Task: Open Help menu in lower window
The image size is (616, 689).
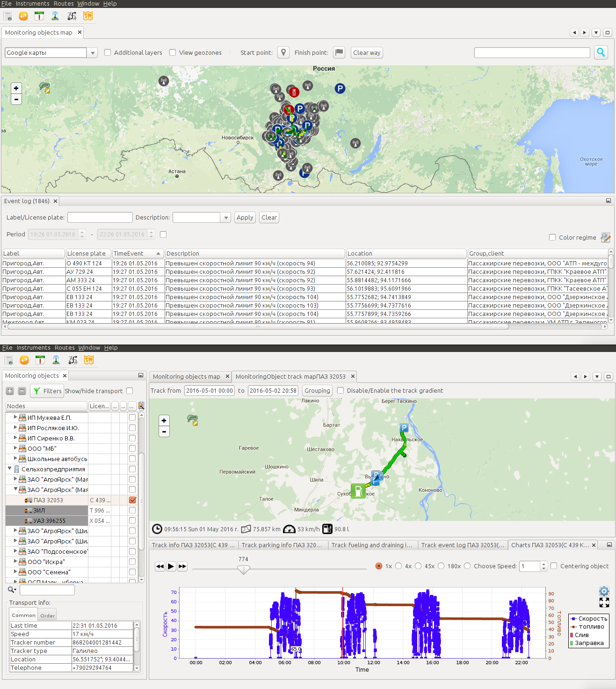Action: tap(111, 348)
